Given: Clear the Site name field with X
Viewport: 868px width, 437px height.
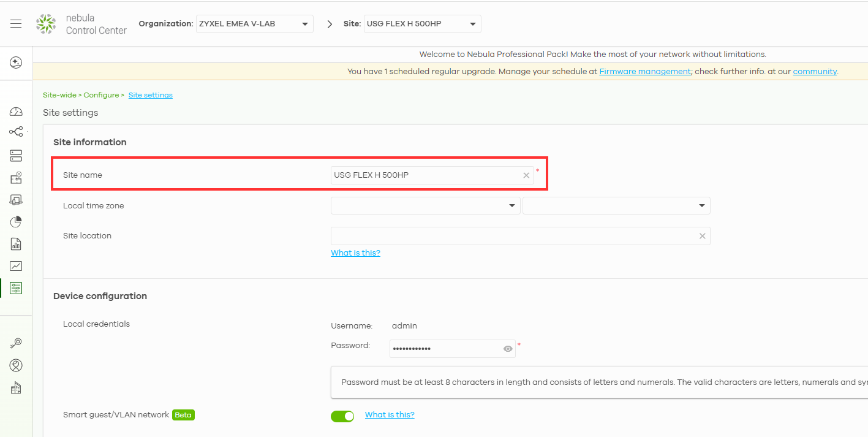Looking at the screenshot, I should [526, 175].
